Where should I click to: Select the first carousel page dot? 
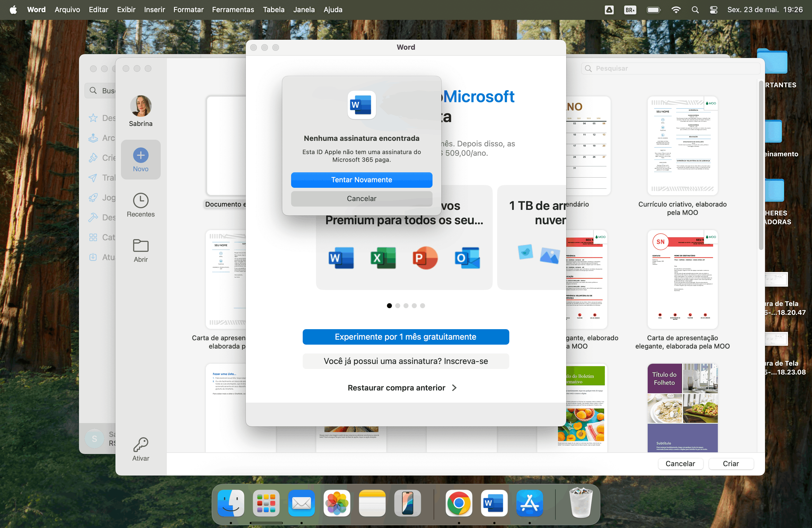(389, 306)
